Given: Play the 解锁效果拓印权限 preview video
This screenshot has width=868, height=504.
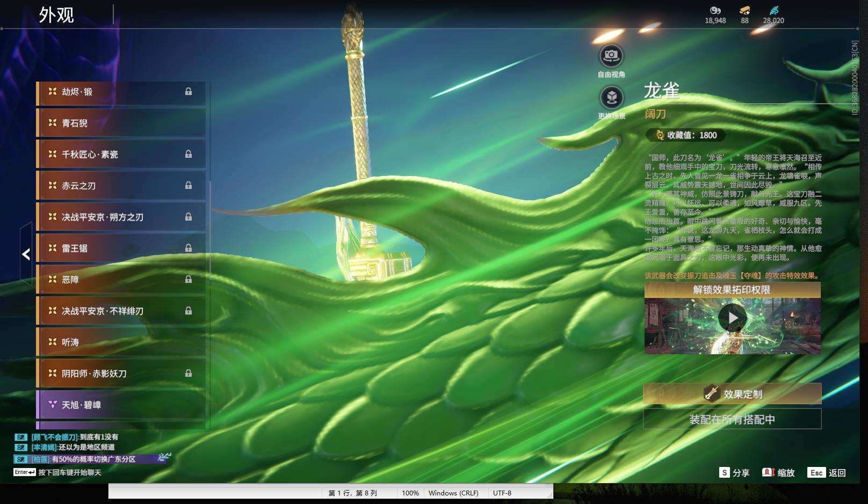Looking at the screenshot, I should 733,318.
